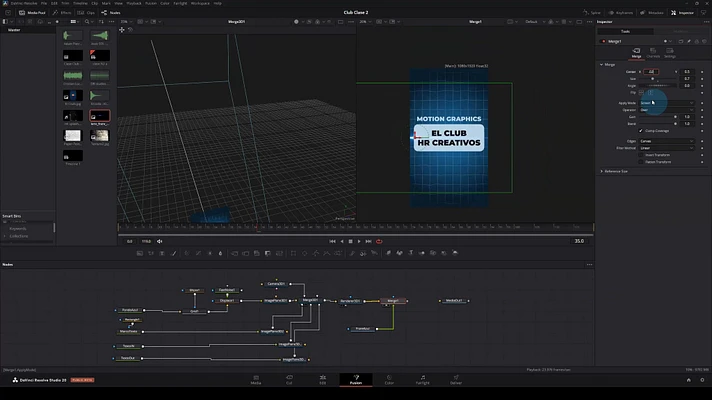Add a Rectangle mask from toolbar
The width and height of the screenshot is (712, 400).
pos(293,253)
